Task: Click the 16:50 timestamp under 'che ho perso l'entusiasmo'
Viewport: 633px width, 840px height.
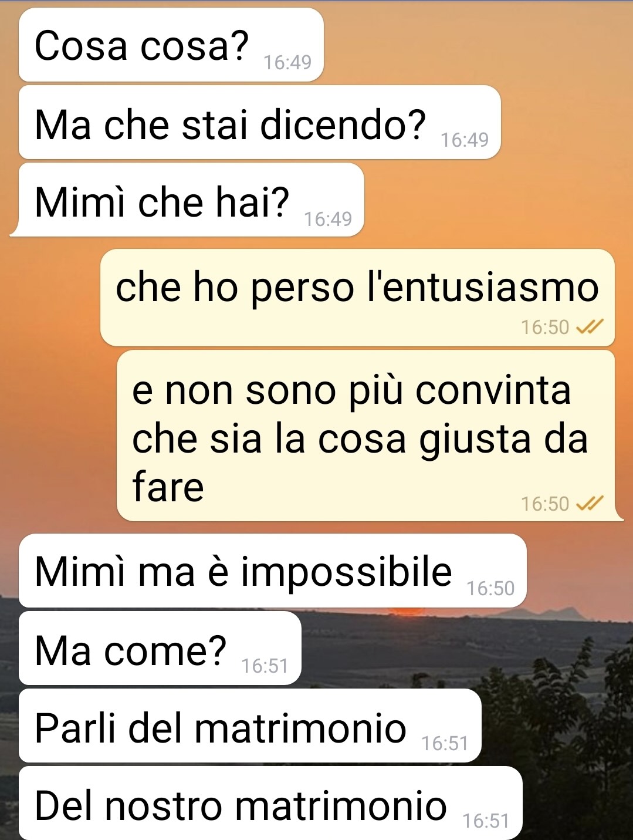Action: [545, 327]
